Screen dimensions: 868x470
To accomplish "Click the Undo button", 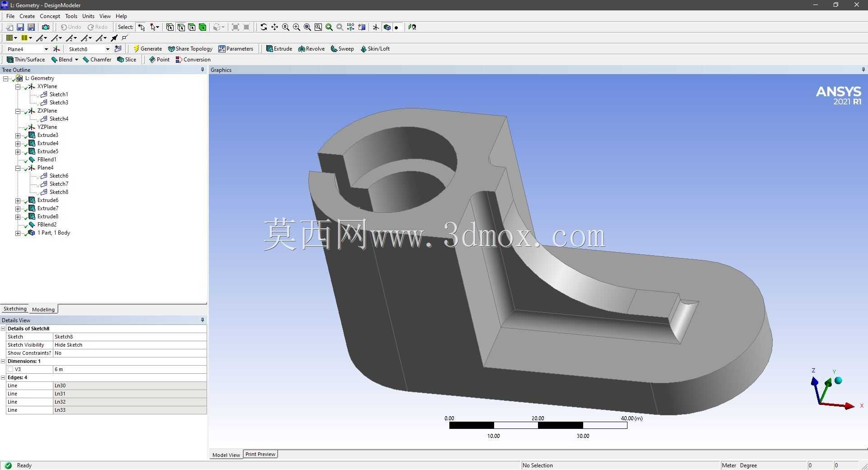I will click(71, 27).
